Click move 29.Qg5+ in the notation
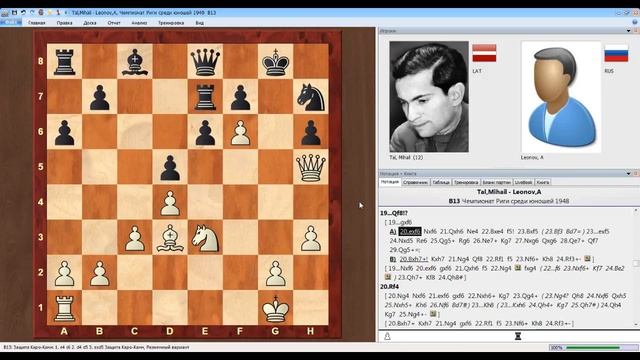Screen dimensions: 640x360 click(402, 250)
